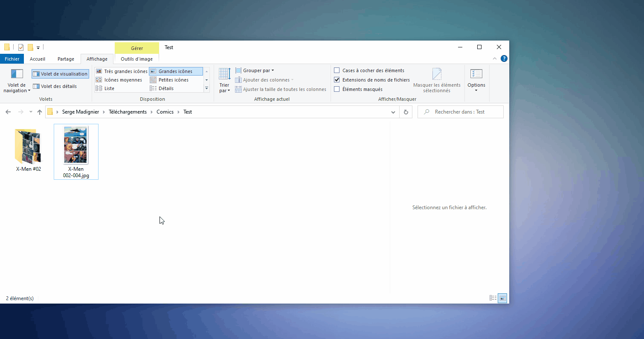Viewport: 644px width, 339px height.
Task: Click the New folder quick access icon
Action: pos(30,47)
